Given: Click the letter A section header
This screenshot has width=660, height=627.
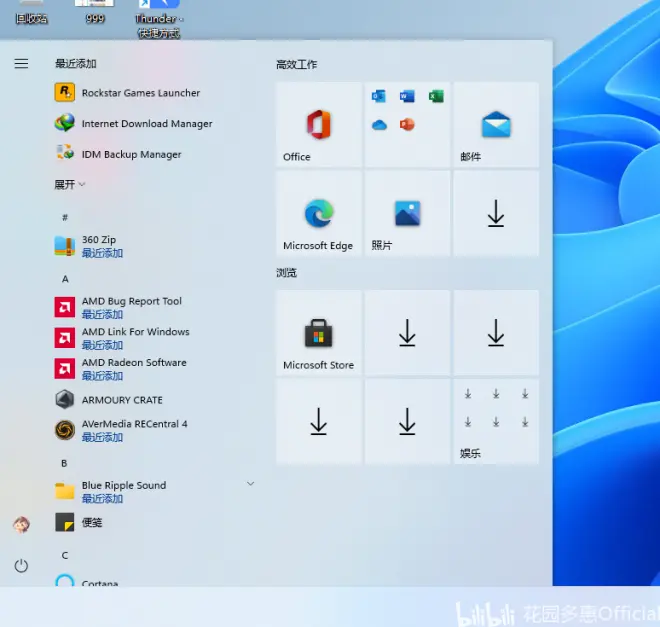Looking at the screenshot, I should click(65, 279).
